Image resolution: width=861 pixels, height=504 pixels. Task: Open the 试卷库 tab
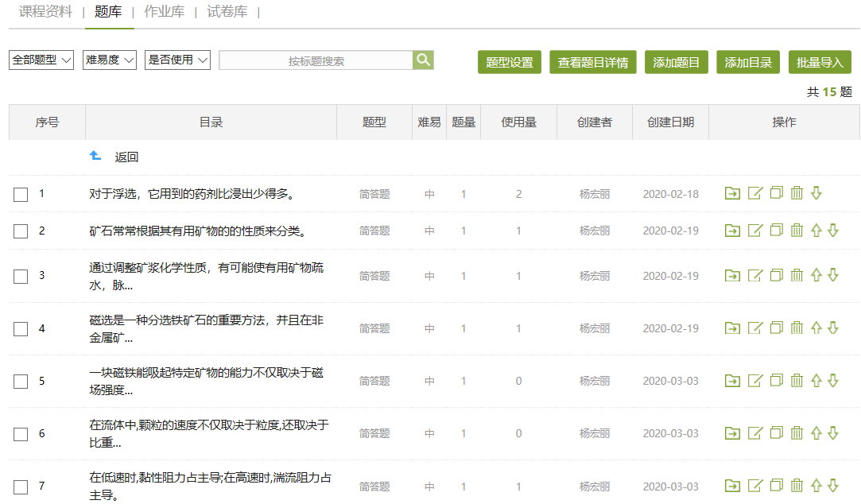click(x=227, y=12)
